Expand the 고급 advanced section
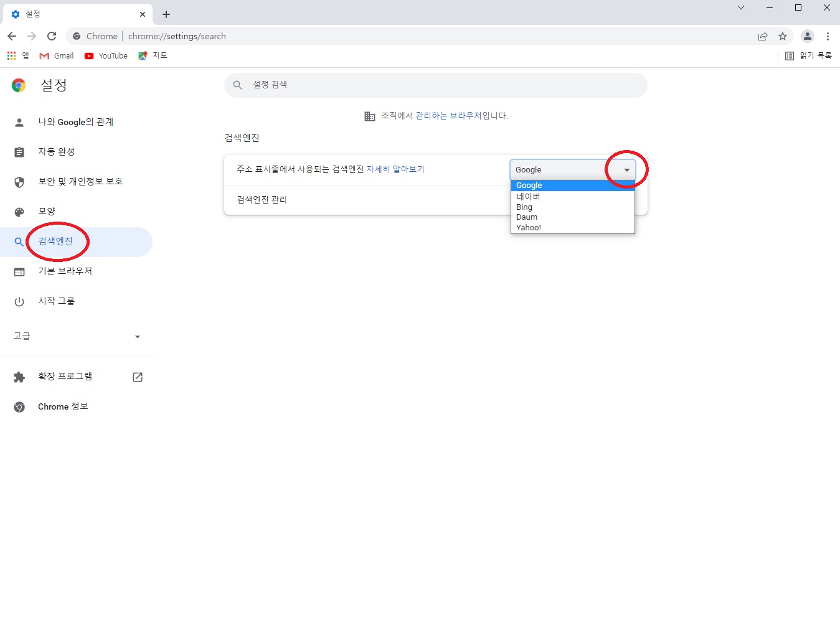 76,336
